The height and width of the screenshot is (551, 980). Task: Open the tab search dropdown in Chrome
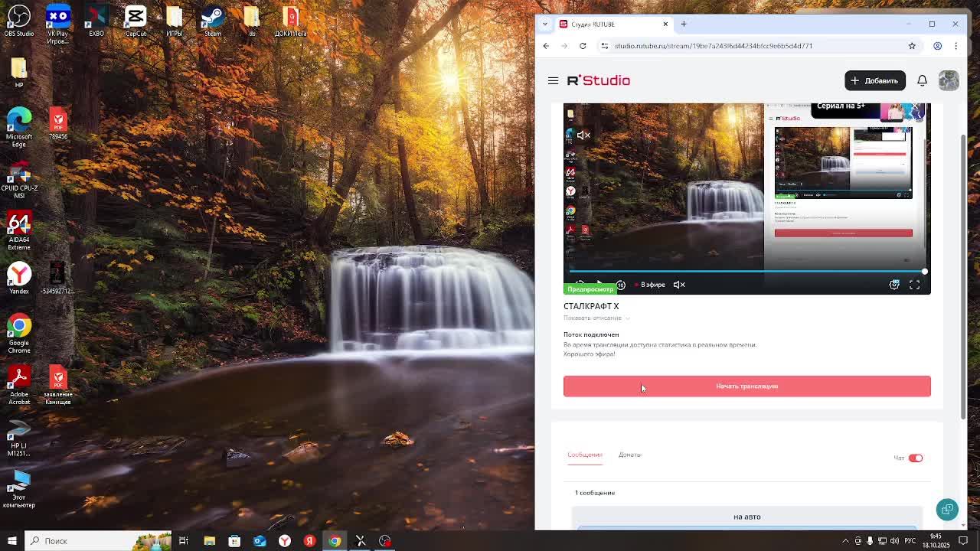(544, 24)
